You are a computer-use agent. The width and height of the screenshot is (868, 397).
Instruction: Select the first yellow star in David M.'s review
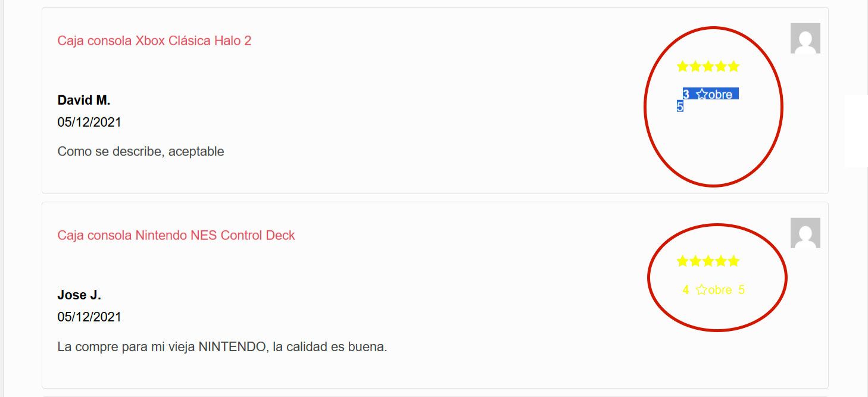[683, 66]
